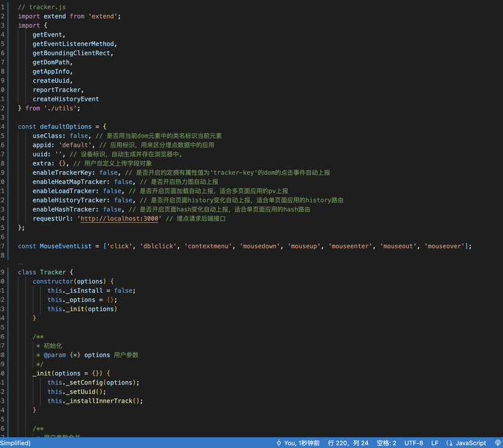The width and height of the screenshot is (503, 448).
Task: Click the requestUrl property key
Action: click(51, 219)
